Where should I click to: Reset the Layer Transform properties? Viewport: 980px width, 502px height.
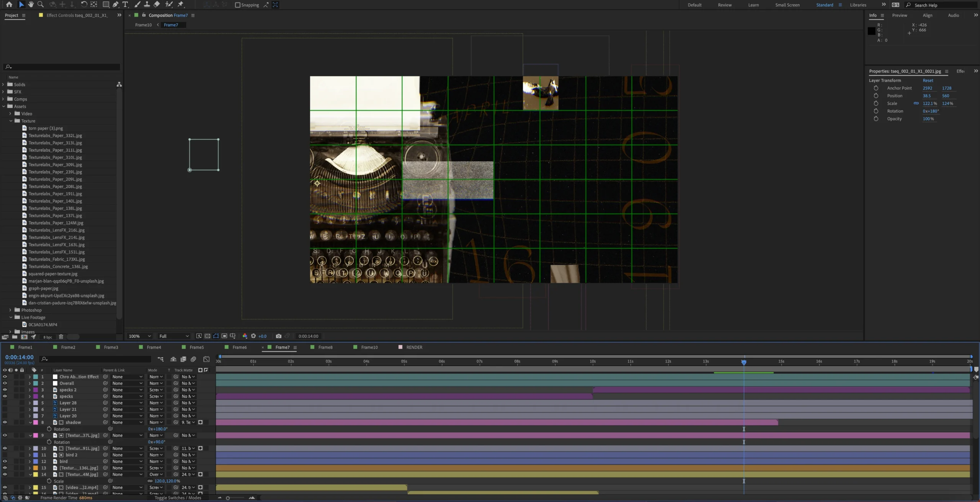click(928, 80)
